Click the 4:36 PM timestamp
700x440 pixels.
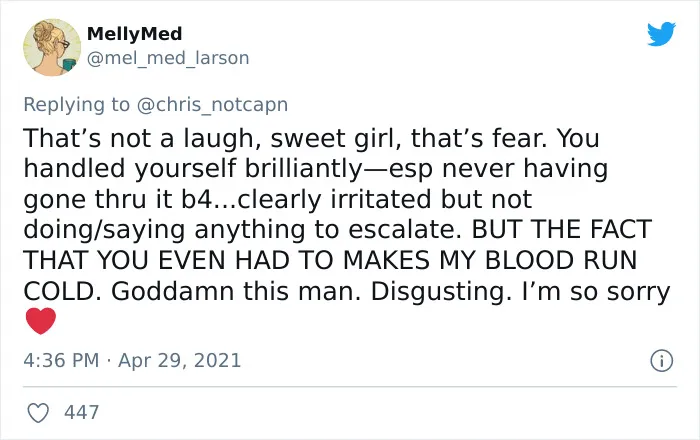[x=61, y=361]
